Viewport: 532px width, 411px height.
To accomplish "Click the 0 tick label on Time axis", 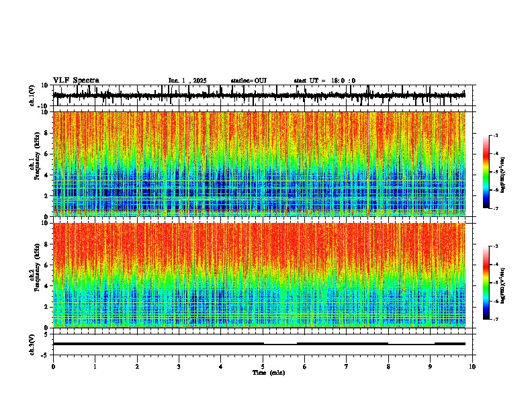I will point(53,367).
